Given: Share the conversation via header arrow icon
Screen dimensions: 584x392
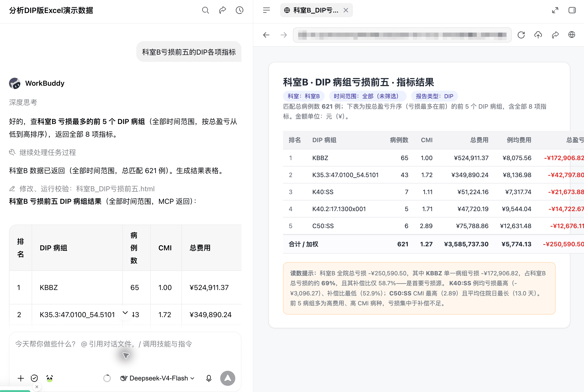Looking at the screenshot, I should click(x=222, y=10).
